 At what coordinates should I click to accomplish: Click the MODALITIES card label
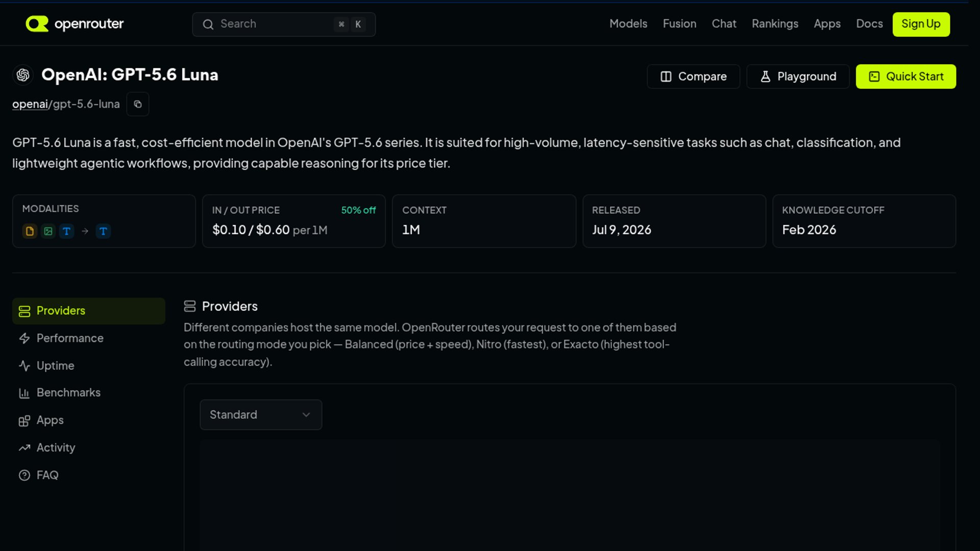point(51,209)
